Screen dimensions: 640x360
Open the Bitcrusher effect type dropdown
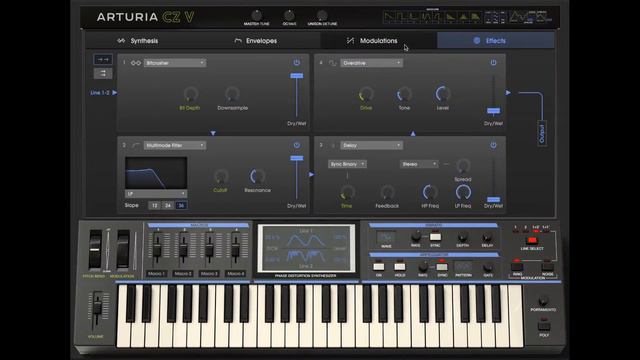coord(175,63)
